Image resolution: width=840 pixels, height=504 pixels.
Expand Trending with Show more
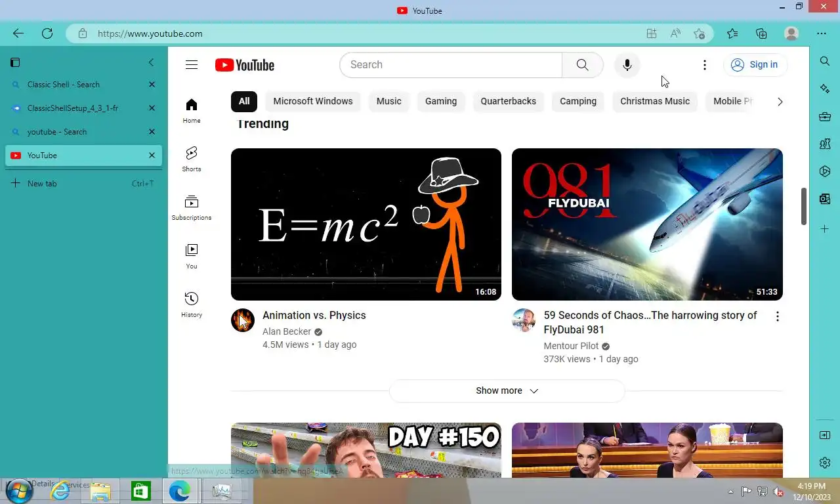(507, 390)
